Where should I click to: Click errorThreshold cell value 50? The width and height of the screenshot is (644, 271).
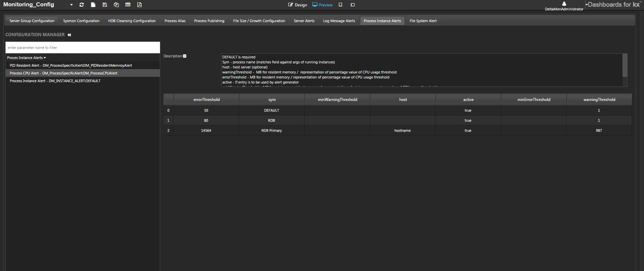click(x=206, y=110)
